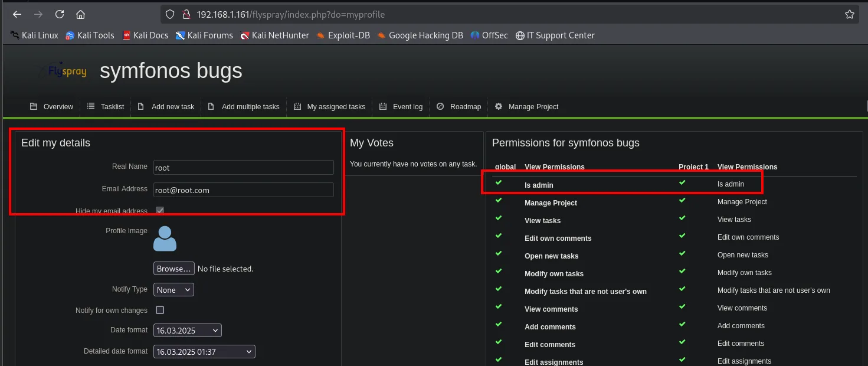Focus the Email Address input field
The height and width of the screenshot is (366, 868).
[x=244, y=190]
